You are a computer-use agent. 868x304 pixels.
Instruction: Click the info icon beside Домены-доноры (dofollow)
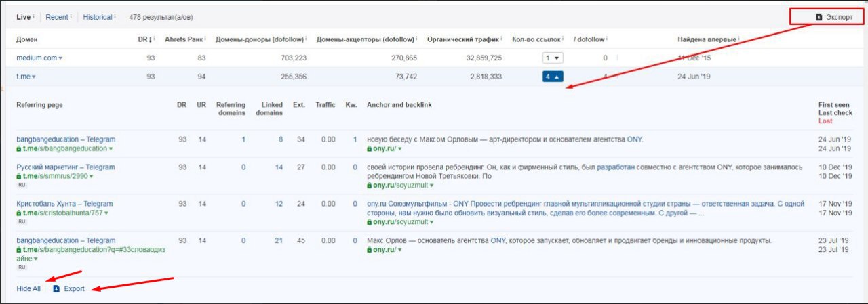click(307, 39)
